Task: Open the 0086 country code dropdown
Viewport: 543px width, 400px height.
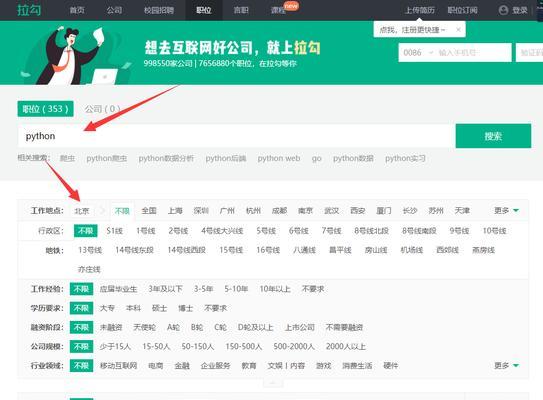Action: (x=418, y=53)
